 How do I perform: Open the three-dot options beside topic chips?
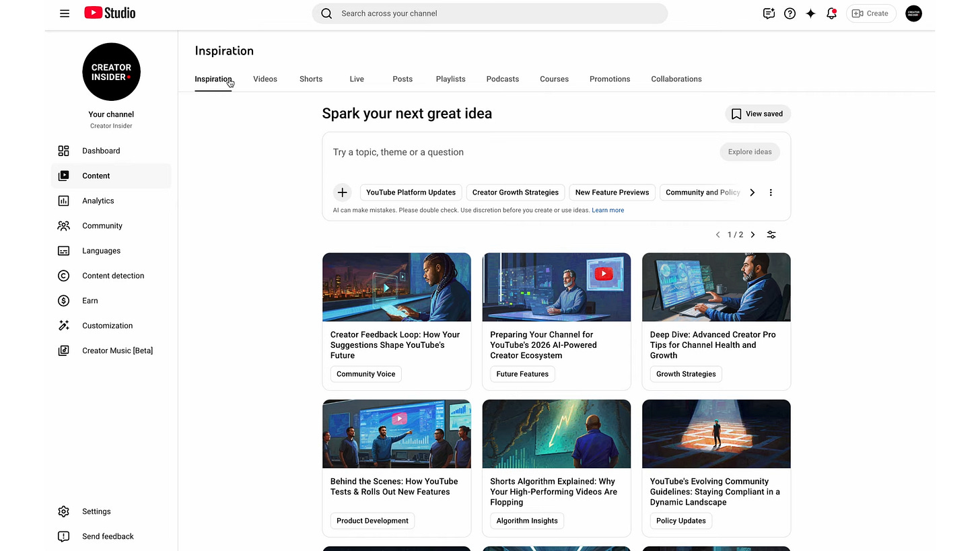tap(771, 192)
